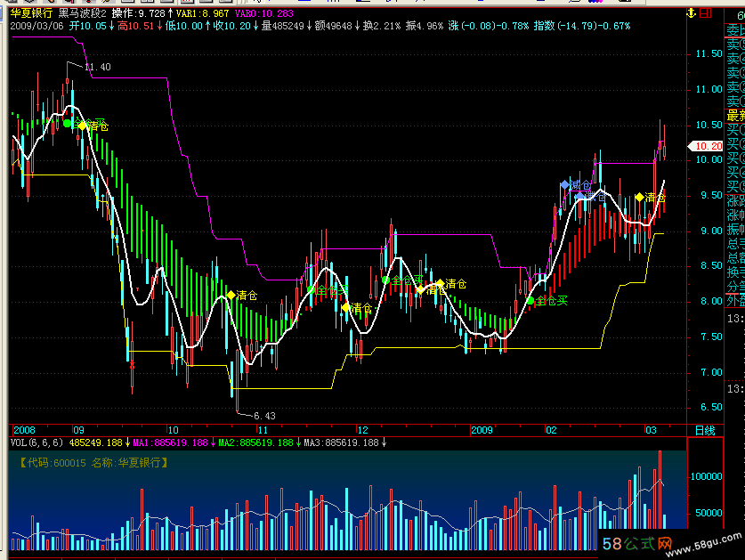Click the 50000 volume axis label
Viewport: 745px width, 560px height.
(709, 514)
